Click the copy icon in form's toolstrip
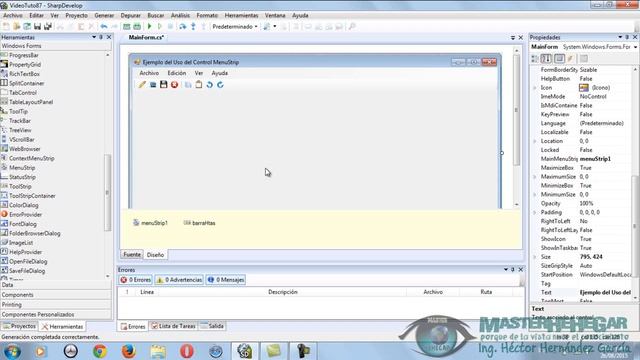The width and height of the screenshot is (640, 360). (x=188, y=84)
